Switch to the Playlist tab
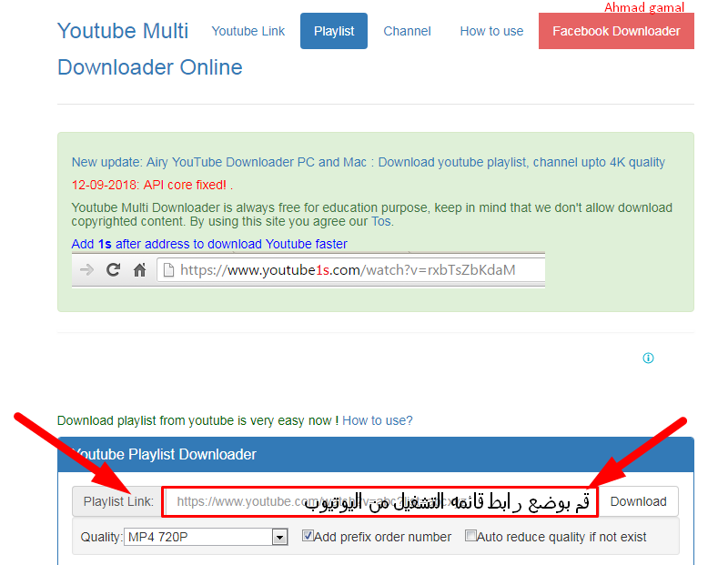This screenshot has height=565, width=728. [x=334, y=31]
